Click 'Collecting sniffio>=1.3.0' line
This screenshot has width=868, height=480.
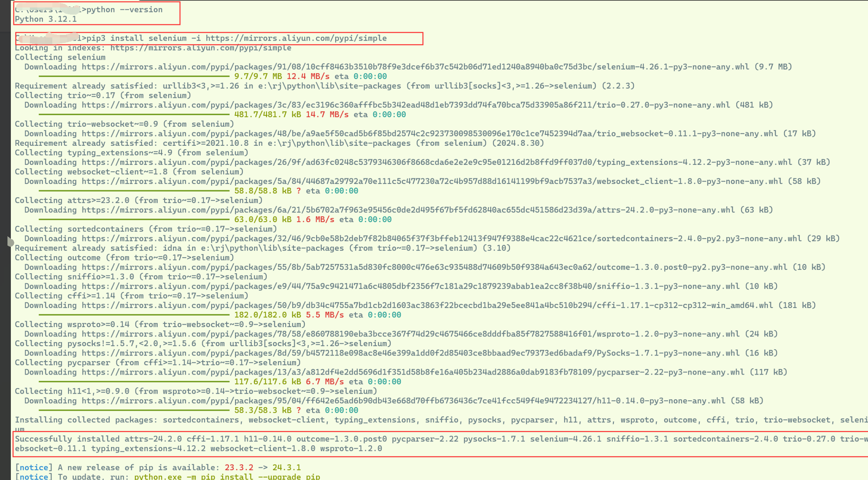141,277
